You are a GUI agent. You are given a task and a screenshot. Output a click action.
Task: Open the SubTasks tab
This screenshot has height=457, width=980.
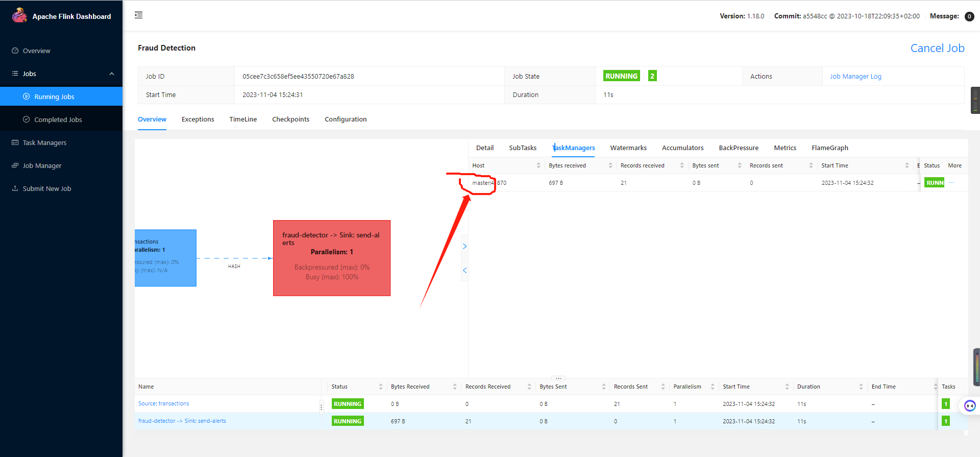point(523,148)
